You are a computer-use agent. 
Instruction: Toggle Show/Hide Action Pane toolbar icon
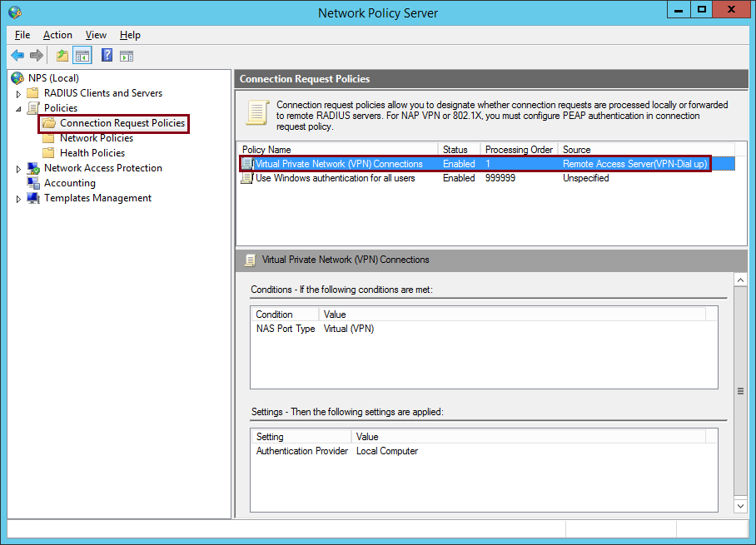click(x=127, y=56)
